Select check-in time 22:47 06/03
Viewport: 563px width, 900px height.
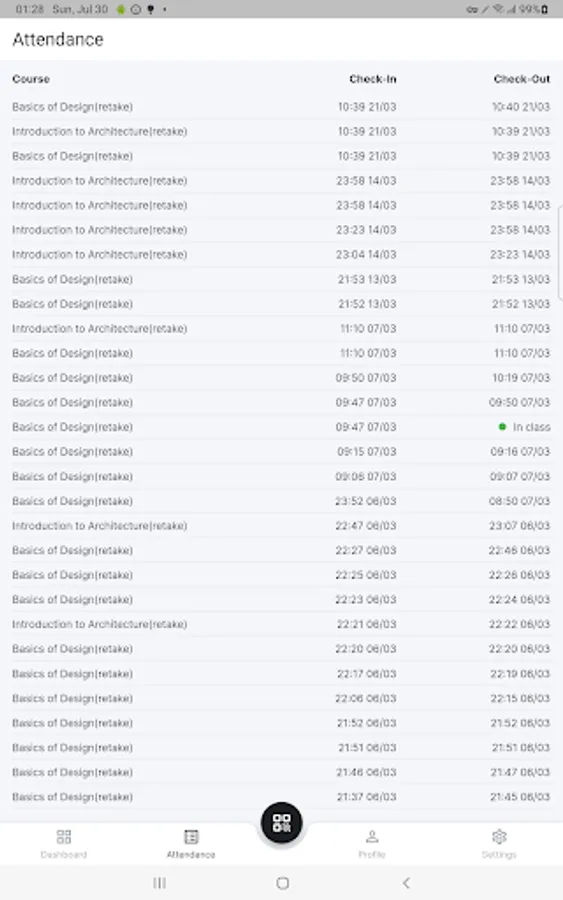[x=366, y=526]
